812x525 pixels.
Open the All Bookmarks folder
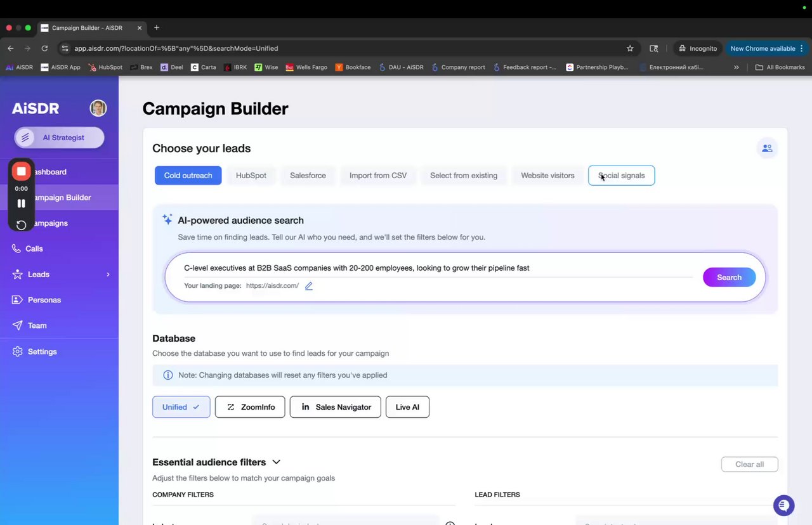780,67
